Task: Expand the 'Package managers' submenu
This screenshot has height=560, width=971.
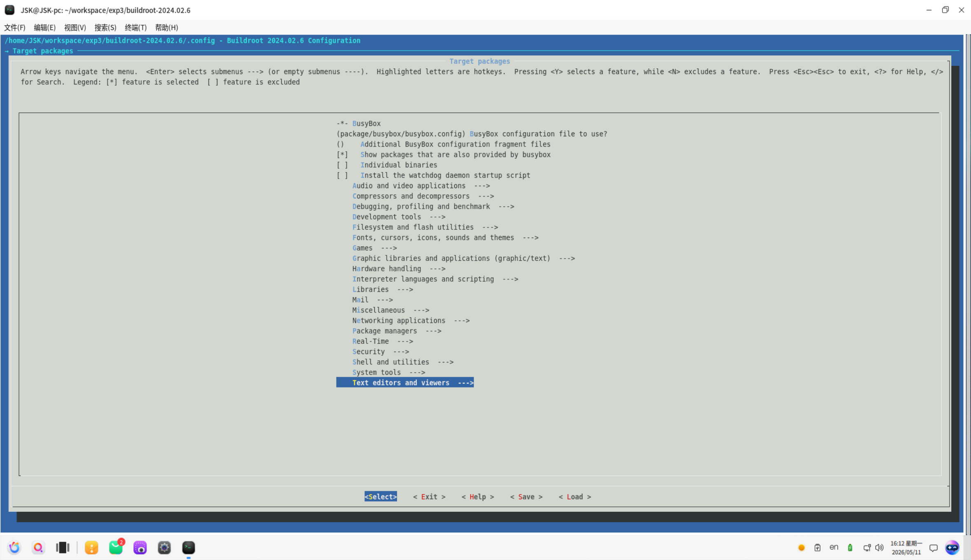Action: coord(397,331)
